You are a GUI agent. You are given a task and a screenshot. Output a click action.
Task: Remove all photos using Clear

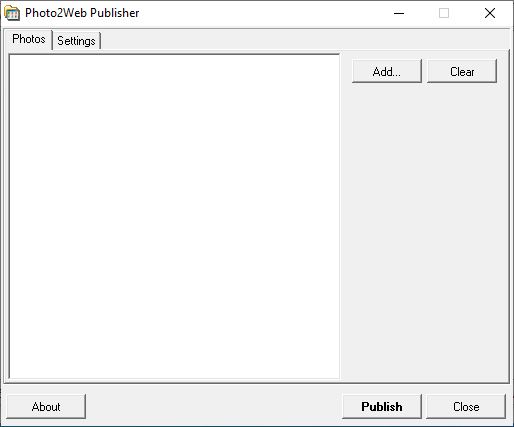coord(462,71)
